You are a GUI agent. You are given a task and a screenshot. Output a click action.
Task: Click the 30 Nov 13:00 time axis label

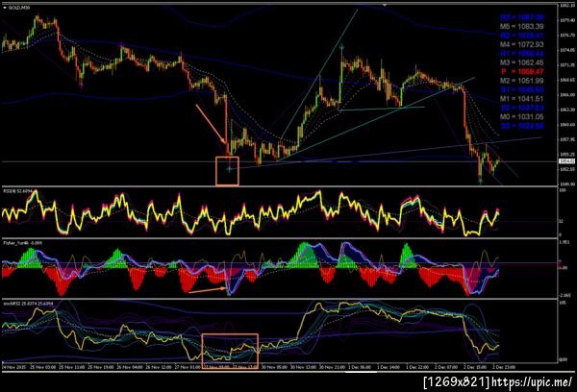(x=303, y=367)
